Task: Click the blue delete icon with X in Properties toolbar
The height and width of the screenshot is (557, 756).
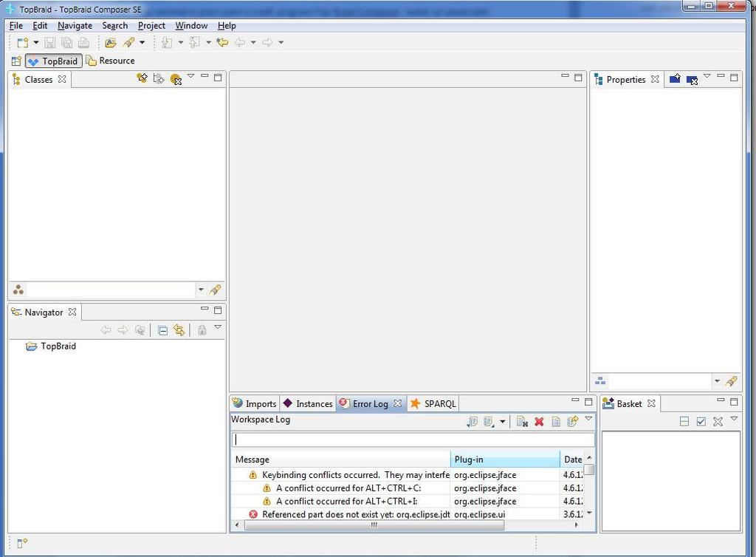Action: point(692,80)
